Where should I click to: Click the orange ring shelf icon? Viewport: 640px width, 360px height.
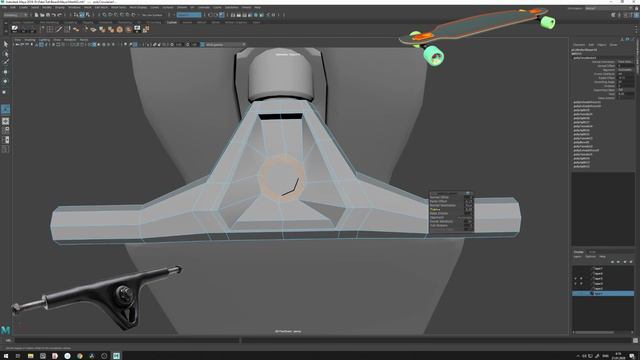[x=120, y=29]
